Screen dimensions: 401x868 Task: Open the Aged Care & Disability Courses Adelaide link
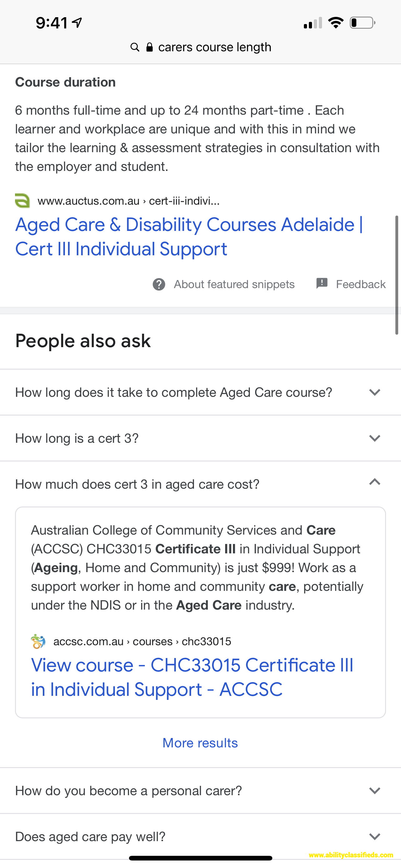click(x=189, y=237)
